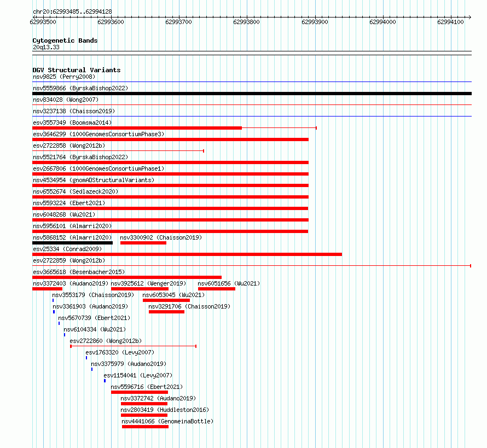This screenshot has width=487, height=448.
Task: Select the nsv5521764 (ByrskaBishop2022) label
Action: pyautogui.click(x=80, y=157)
